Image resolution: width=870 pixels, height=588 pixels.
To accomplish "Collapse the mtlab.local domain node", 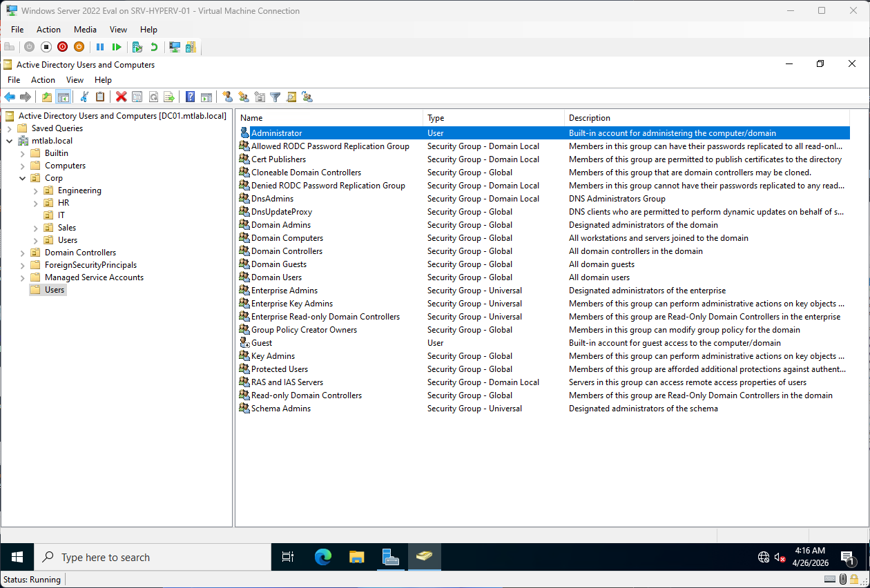I will [x=9, y=141].
